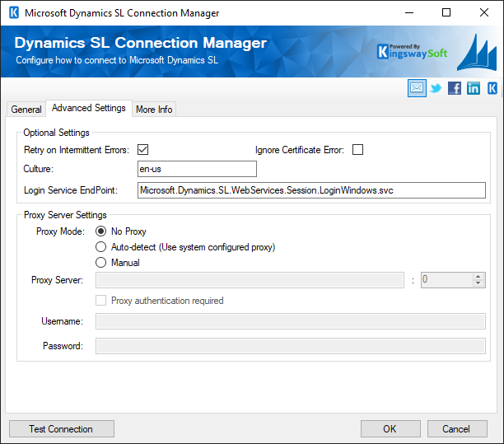This screenshot has height=444, width=504.
Task: Click the proxy port number field
Action: tap(447, 280)
